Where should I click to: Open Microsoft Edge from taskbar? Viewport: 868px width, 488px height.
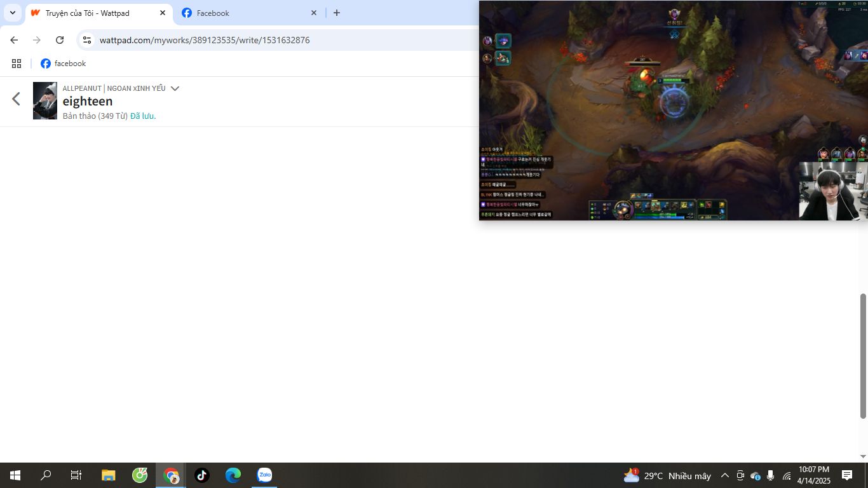point(233,475)
